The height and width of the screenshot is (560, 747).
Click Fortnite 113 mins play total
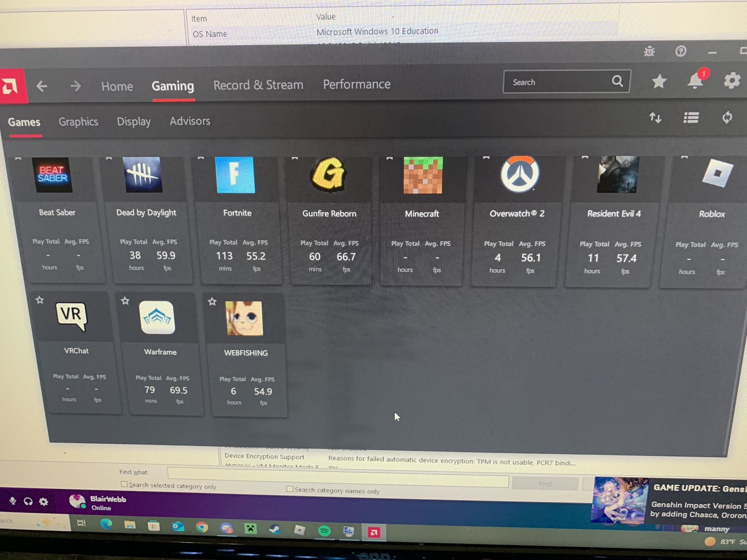tap(224, 256)
